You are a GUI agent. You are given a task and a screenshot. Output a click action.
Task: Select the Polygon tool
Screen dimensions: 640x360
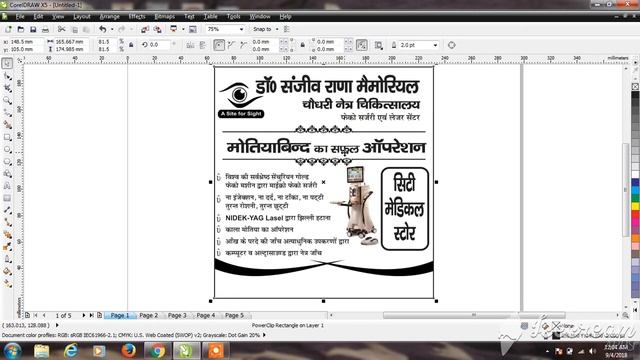coord(7,162)
